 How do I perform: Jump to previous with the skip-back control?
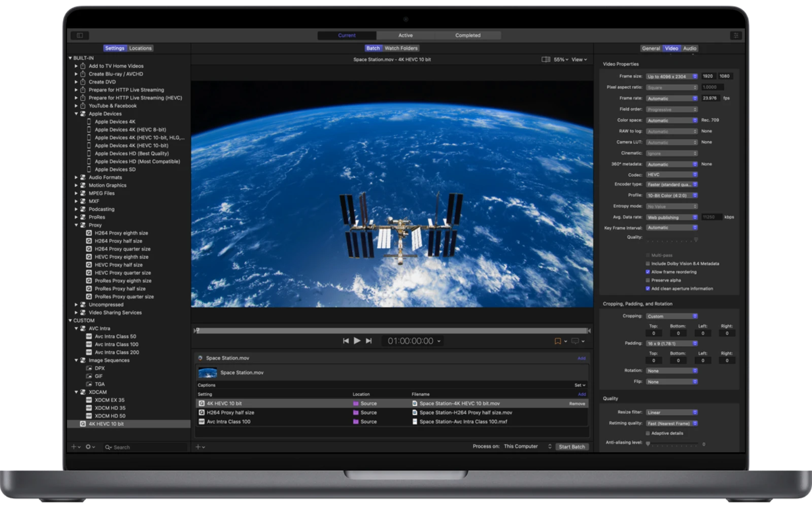pos(346,341)
